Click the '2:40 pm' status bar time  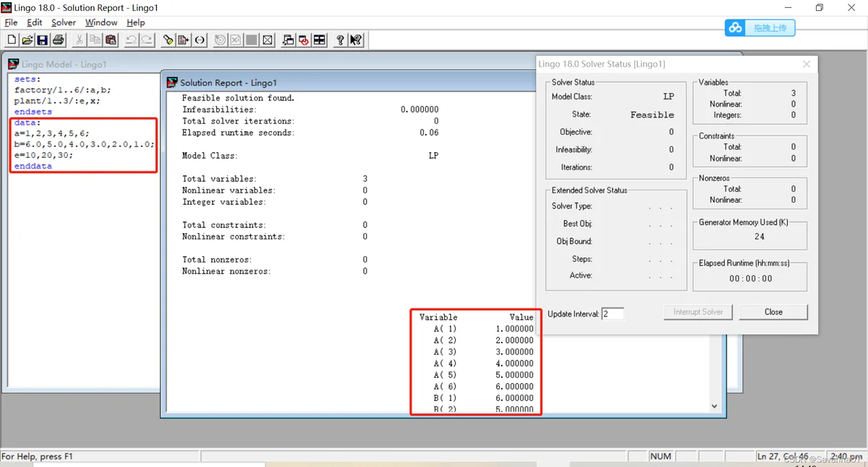coord(846,457)
